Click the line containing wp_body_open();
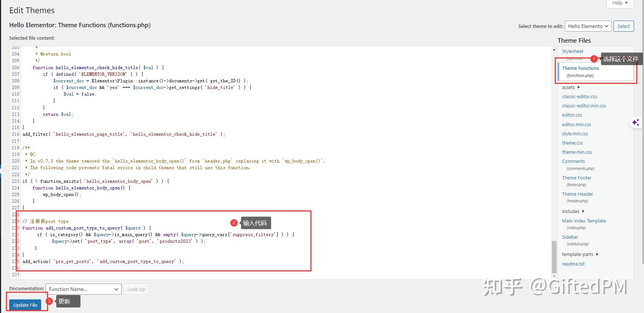This screenshot has width=644, height=313. click(62, 195)
